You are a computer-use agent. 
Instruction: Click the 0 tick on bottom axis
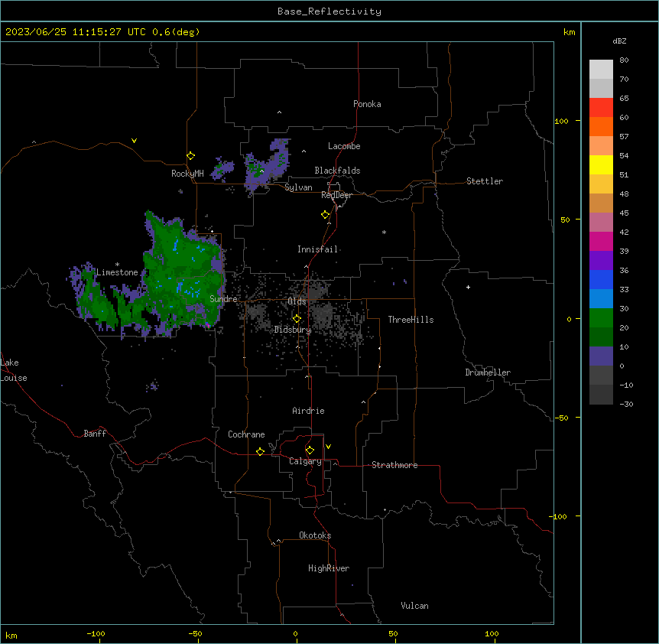(295, 633)
